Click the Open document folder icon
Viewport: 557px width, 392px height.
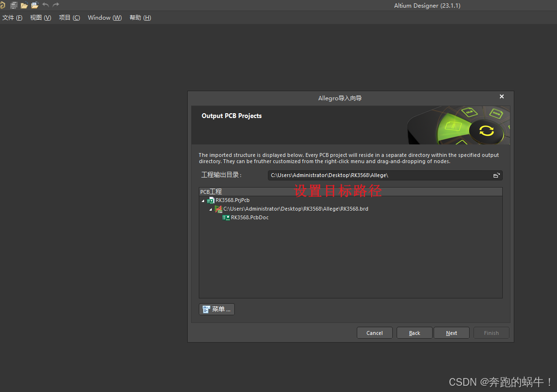click(x=24, y=5)
